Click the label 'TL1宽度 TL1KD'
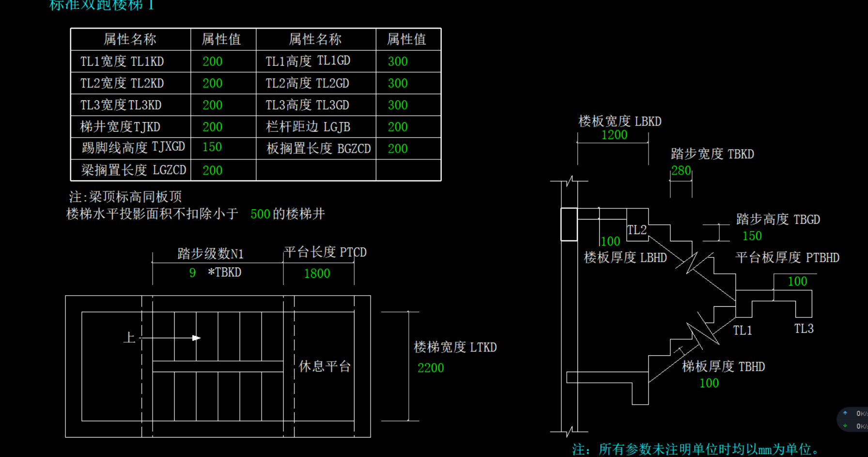The height and width of the screenshot is (457, 868). tap(122, 62)
